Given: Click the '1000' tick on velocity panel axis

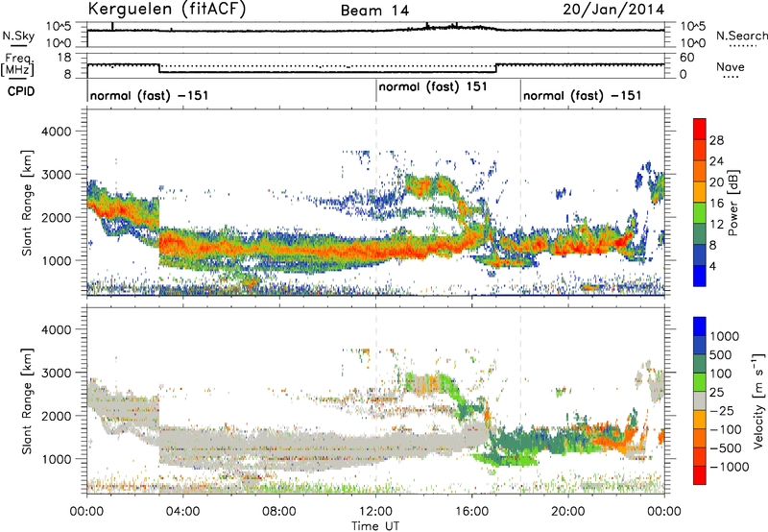Looking at the screenshot, I should pos(56,459).
